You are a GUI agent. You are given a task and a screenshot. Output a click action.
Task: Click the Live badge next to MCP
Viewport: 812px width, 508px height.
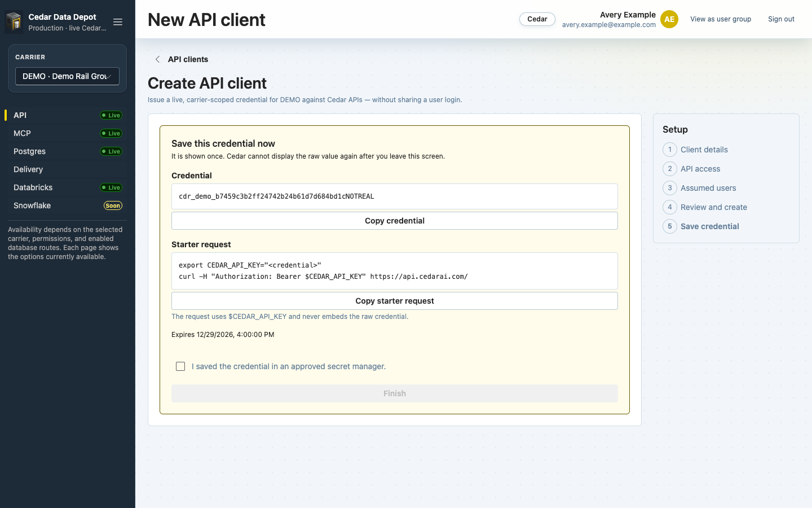[x=111, y=133]
